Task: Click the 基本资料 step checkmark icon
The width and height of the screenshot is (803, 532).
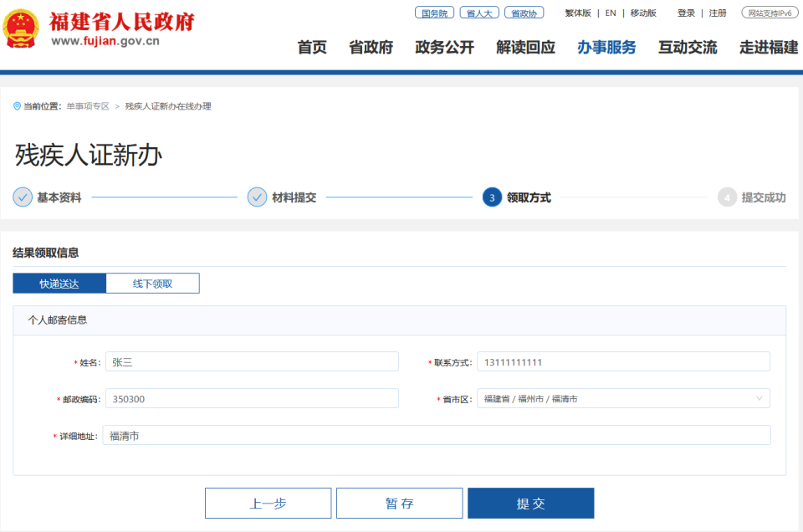Action: [x=23, y=197]
